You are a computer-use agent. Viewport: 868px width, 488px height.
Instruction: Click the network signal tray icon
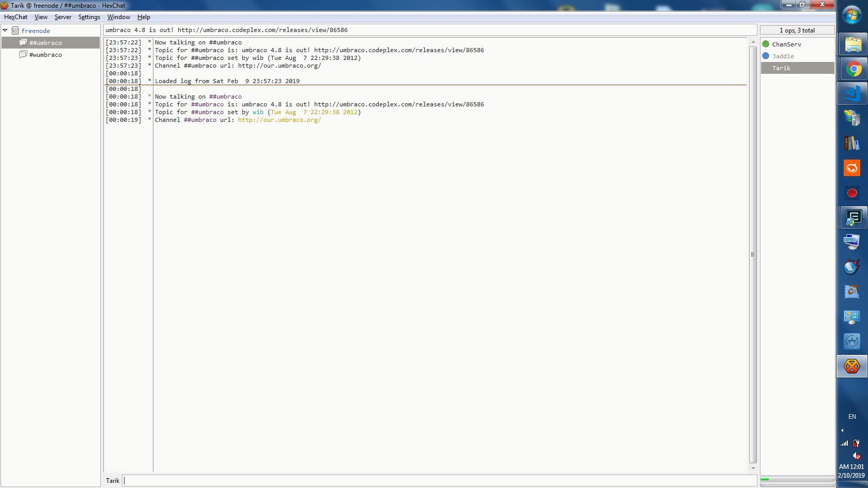tap(844, 443)
